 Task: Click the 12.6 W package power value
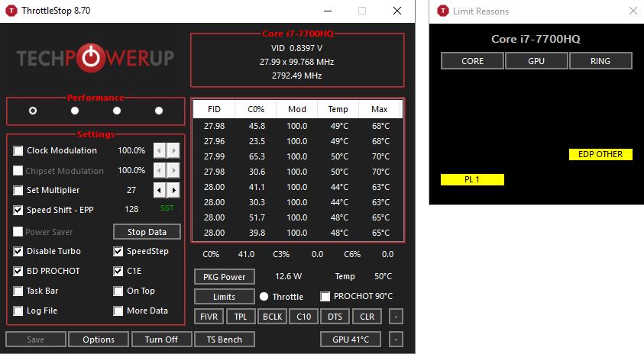tap(288, 276)
